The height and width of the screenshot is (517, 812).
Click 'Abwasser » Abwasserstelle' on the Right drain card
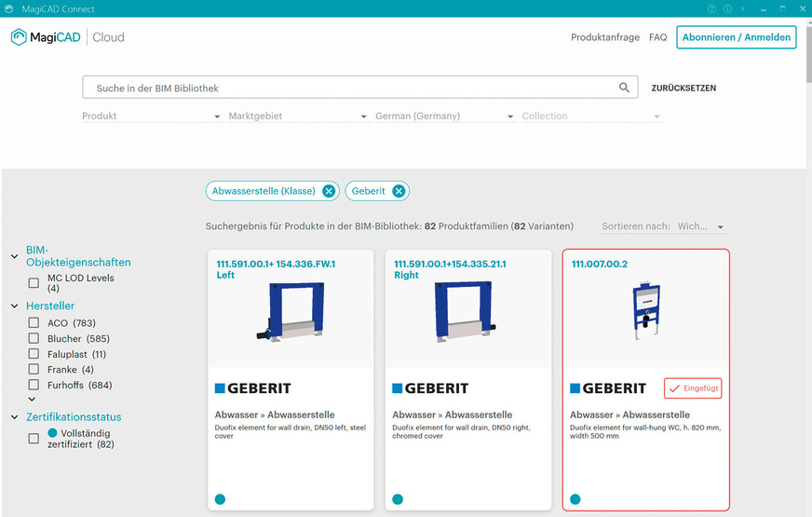[x=452, y=415]
